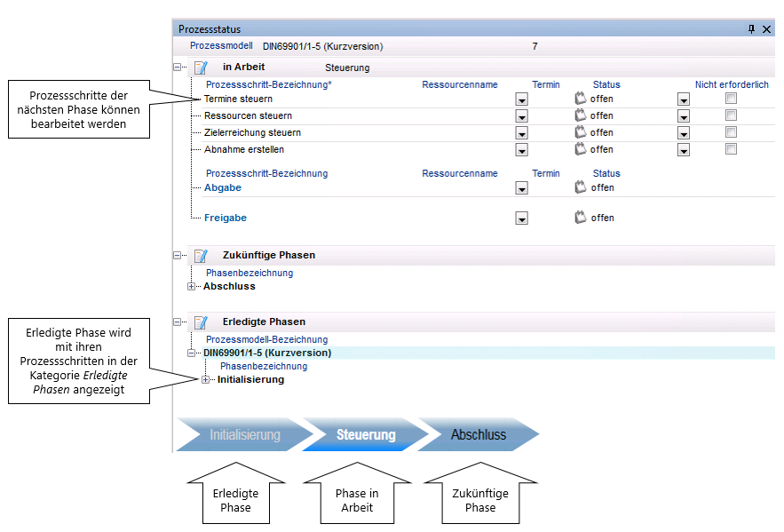Click the status icon in the 'Abgabe' row
The width and height of the screenshot is (784, 532).
tap(581, 187)
